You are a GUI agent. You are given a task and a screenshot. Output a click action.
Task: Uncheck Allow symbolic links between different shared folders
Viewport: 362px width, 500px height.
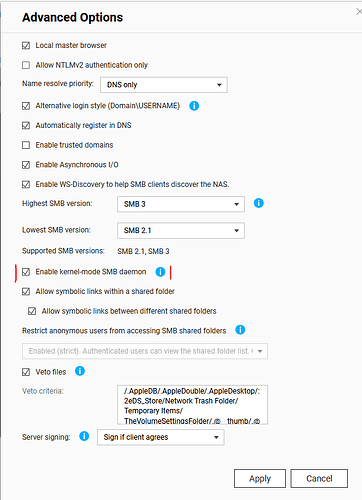coord(32,311)
